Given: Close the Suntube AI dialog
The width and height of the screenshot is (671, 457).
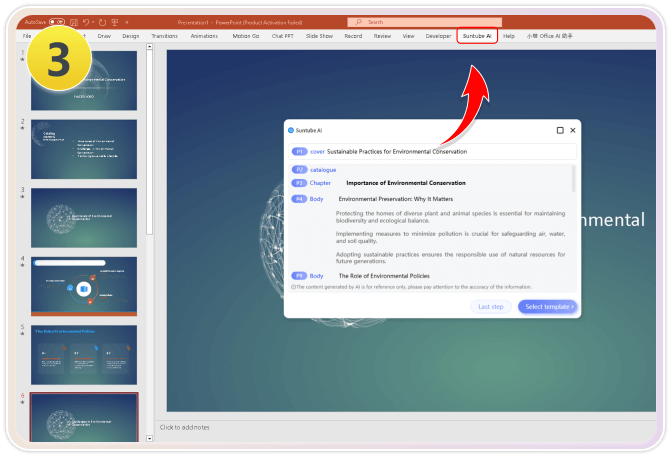Looking at the screenshot, I should click(573, 130).
